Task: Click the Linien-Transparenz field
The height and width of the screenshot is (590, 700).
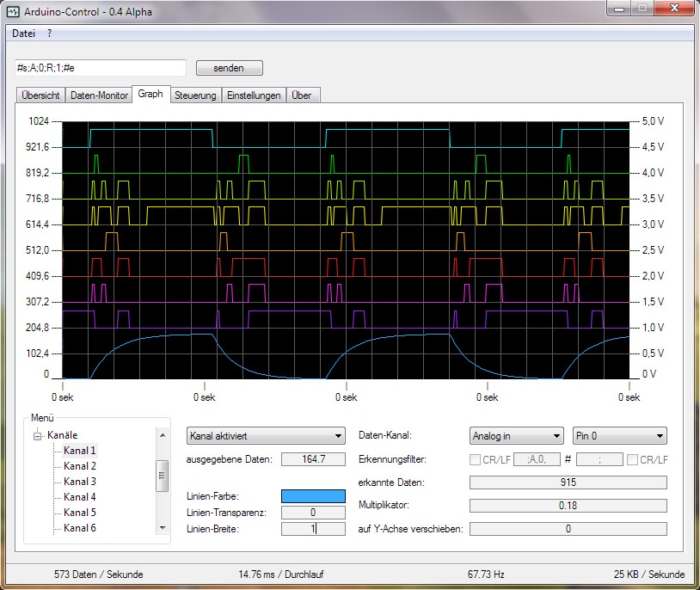Action: [x=313, y=513]
